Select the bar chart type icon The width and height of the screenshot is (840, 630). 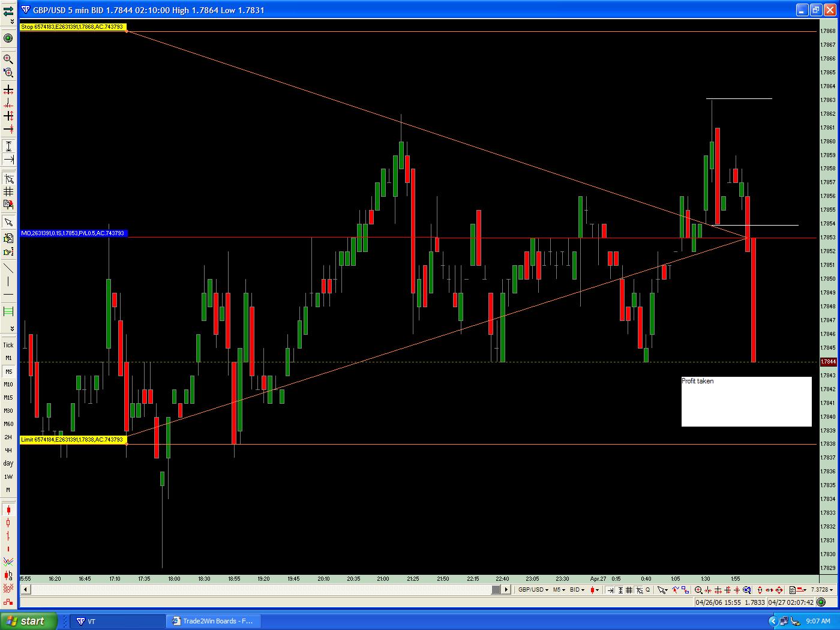(x=8, y=536)
